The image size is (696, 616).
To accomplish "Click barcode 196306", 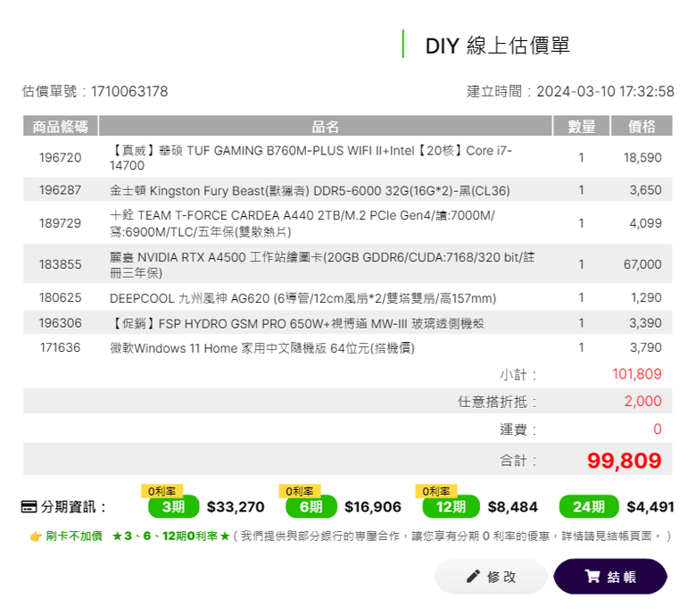I will pos(61,323).
